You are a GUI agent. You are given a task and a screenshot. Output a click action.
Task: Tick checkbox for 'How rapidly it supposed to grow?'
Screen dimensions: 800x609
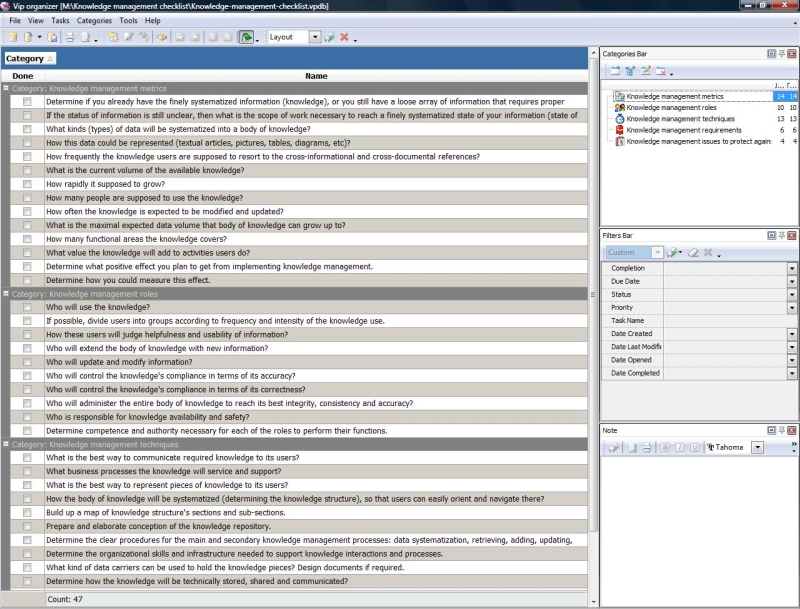point(28,184)
